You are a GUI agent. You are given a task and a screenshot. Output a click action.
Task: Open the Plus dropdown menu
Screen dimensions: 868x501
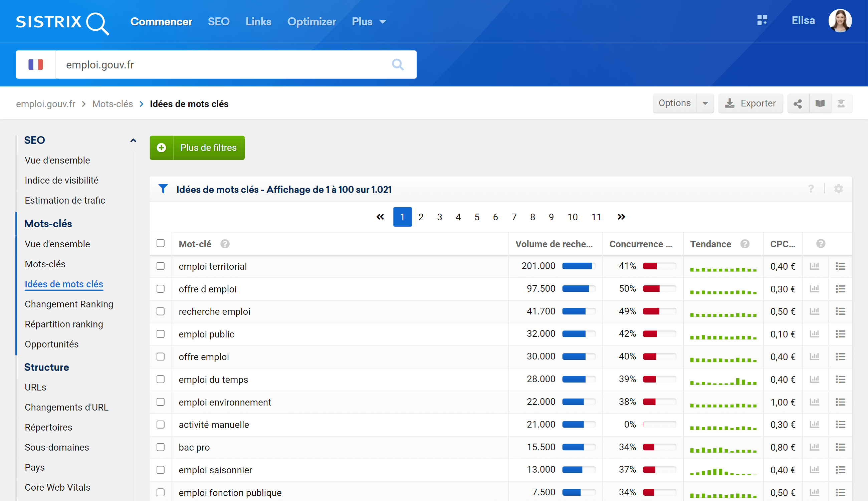[369, 22]
